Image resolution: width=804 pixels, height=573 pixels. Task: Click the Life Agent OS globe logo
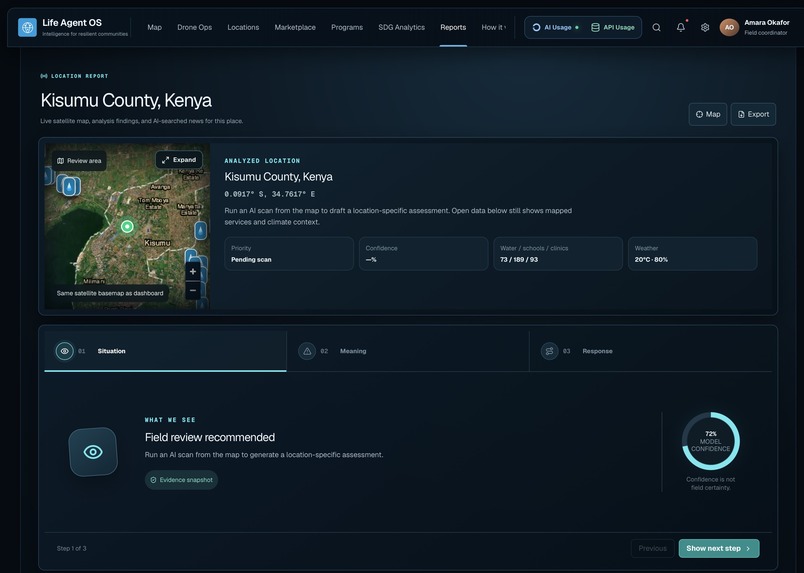(27, 27)
